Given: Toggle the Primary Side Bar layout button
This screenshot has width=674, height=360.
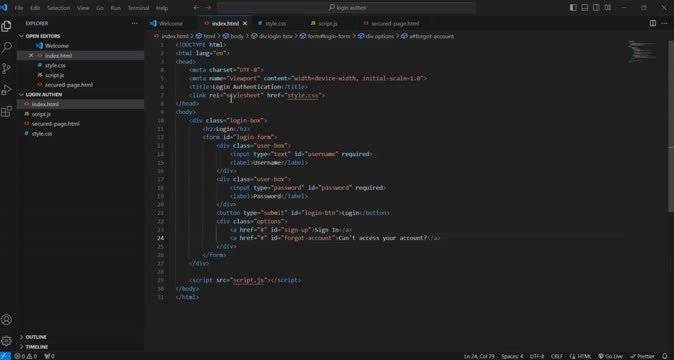Looking at the screenshot, I should (573, 8).
